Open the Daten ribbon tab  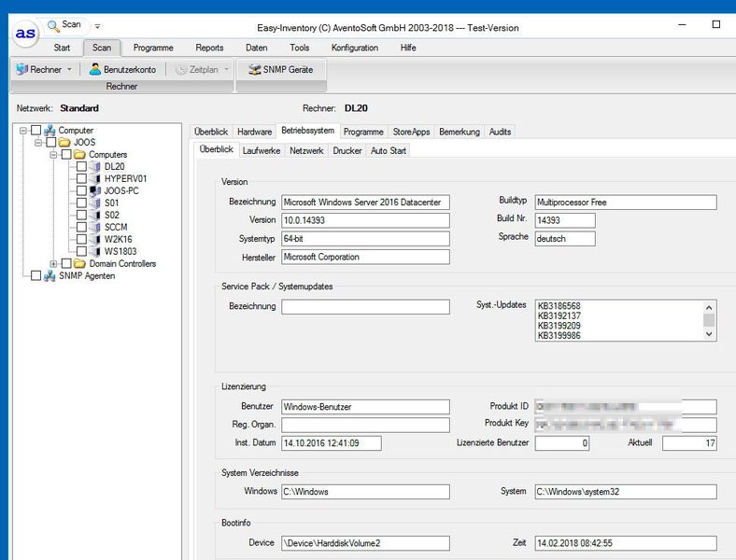256,48
